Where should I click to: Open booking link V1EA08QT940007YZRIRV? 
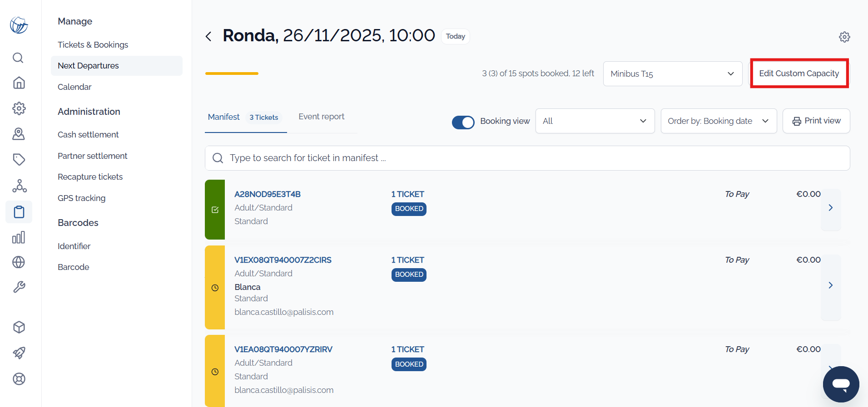tap(283, 349)
